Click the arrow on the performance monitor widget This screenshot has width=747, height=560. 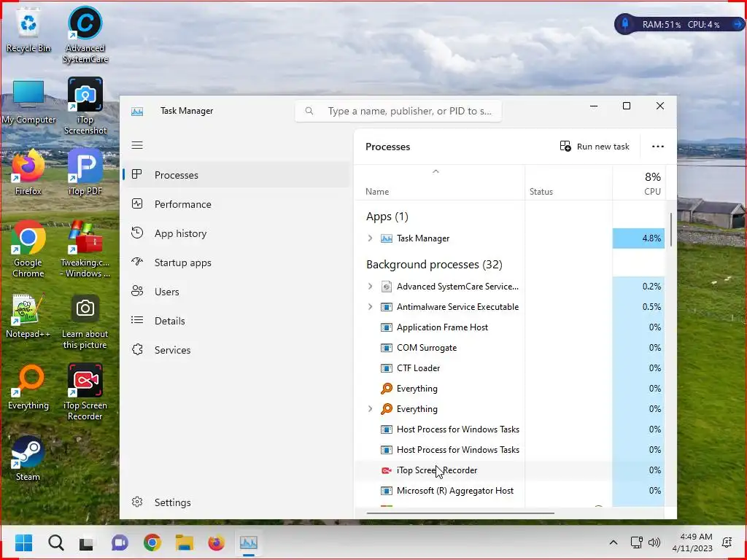tap(737, 24)
